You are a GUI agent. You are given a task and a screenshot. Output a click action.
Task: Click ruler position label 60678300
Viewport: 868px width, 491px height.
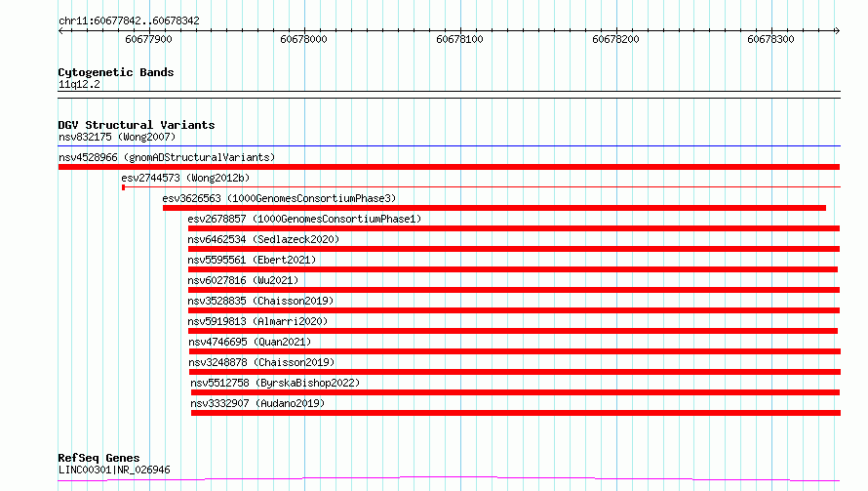770,39
